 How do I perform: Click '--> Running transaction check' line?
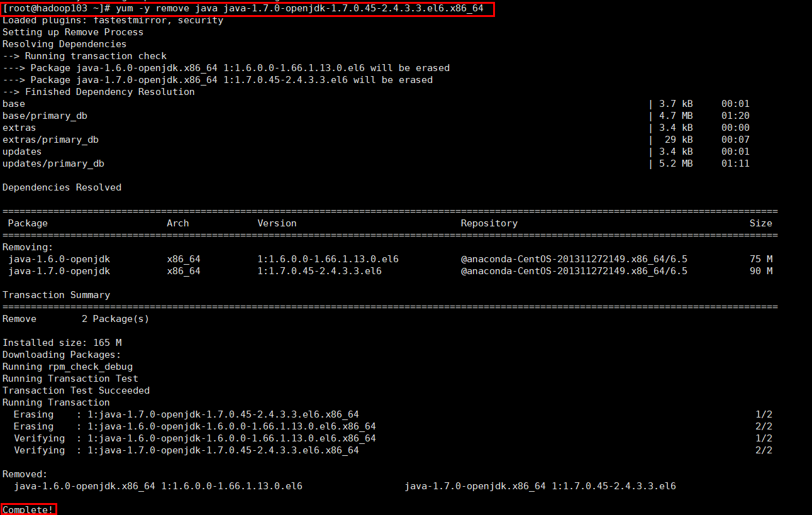pyautogui.click(x=85, y=56)
